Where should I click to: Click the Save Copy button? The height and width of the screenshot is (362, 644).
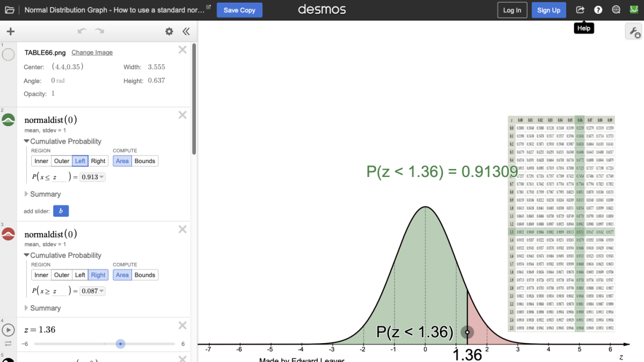239,10
